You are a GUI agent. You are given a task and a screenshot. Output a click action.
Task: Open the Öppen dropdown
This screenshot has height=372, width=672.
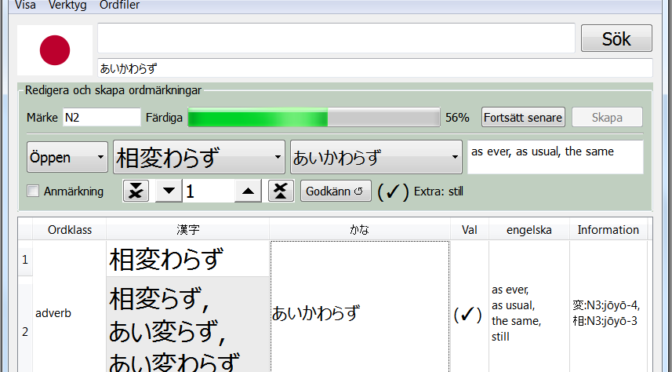click(67, 157)
